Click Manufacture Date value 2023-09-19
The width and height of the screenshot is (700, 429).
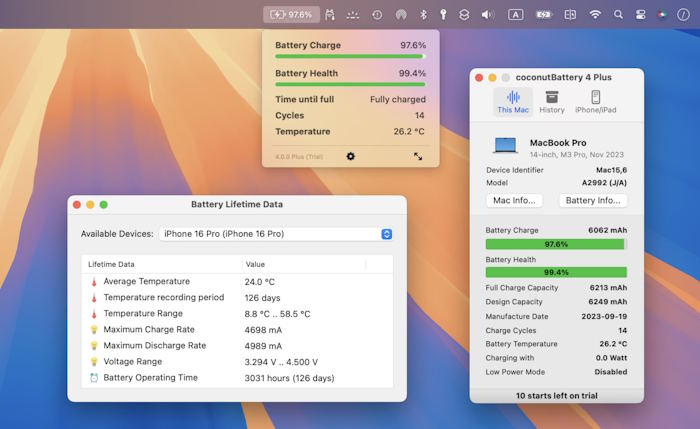(604, 316)
